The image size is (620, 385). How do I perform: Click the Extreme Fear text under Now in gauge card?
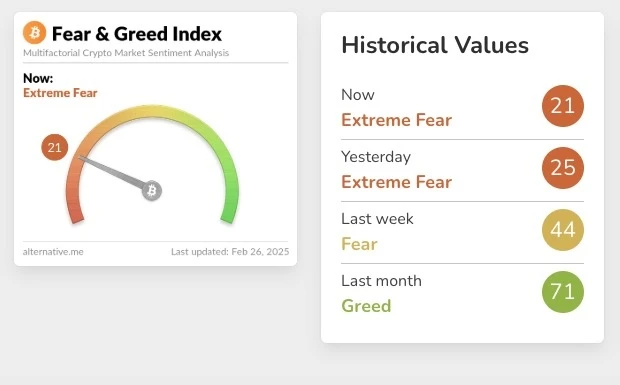(60, 93)
